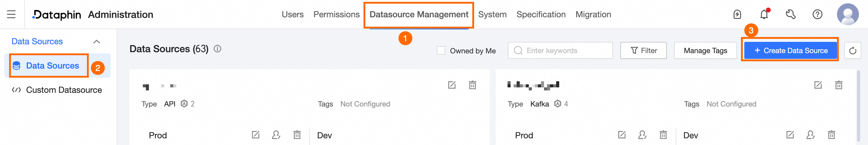Delete the API Prod environment entry
Image resolution: width=868 pixels, height=145 pixels.
(x=297, y=135)
